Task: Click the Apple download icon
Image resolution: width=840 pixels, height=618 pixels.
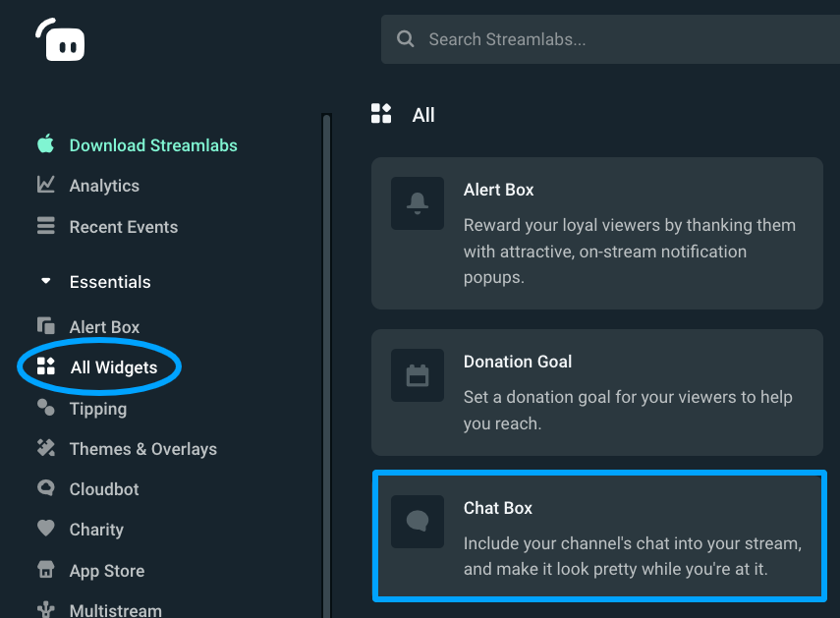Action: tap(46, 143)
